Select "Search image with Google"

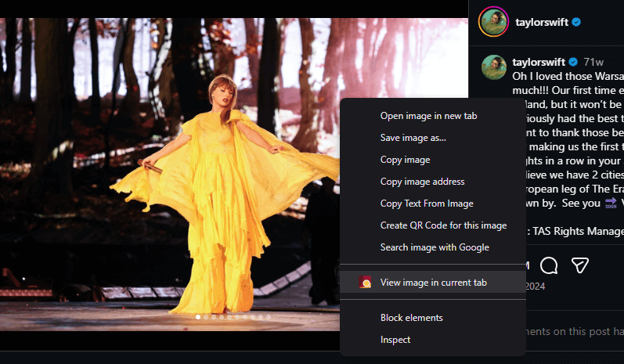point(433,247)
